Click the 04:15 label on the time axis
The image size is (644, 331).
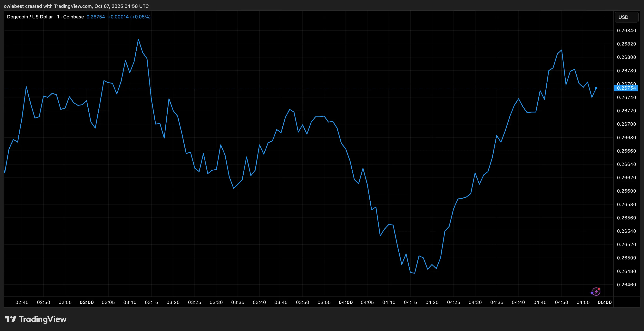[410, 302]
